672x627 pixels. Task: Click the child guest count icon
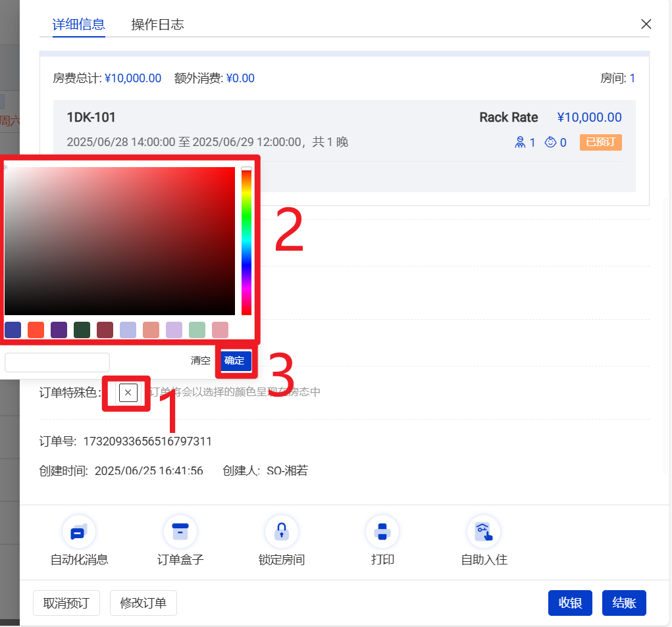(x=550, y=142)
